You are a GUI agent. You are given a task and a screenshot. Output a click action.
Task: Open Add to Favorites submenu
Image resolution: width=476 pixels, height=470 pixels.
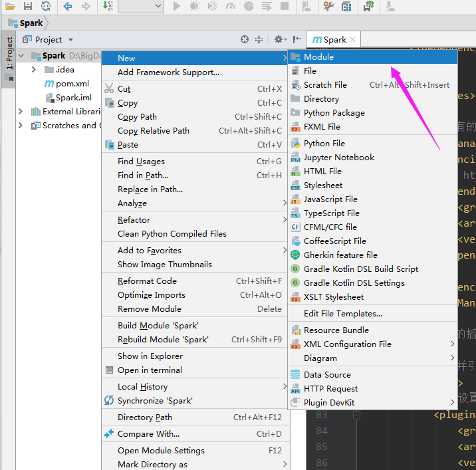click(x=195, y=251)
